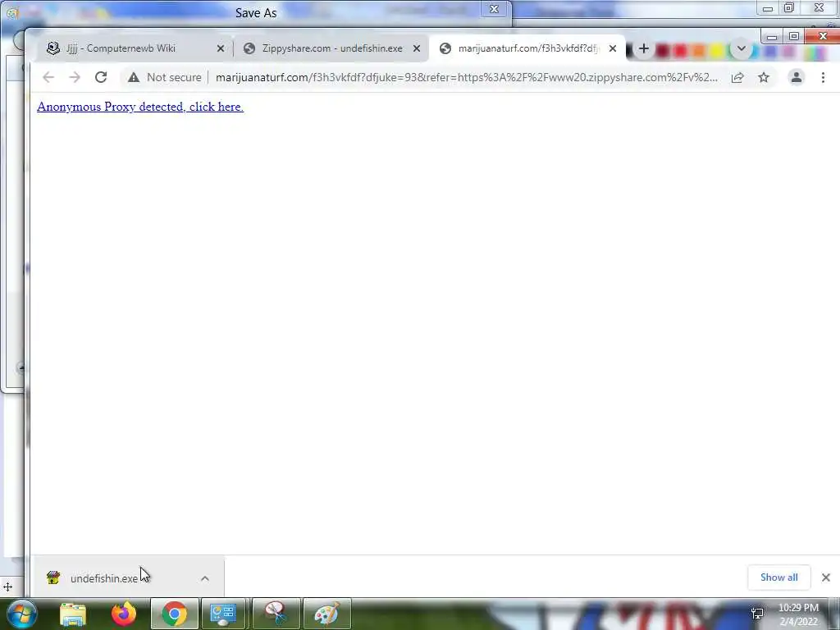This screenshot has width=840, height=630.
Task: Minimize the Chrome window
Action: (771, 37)
